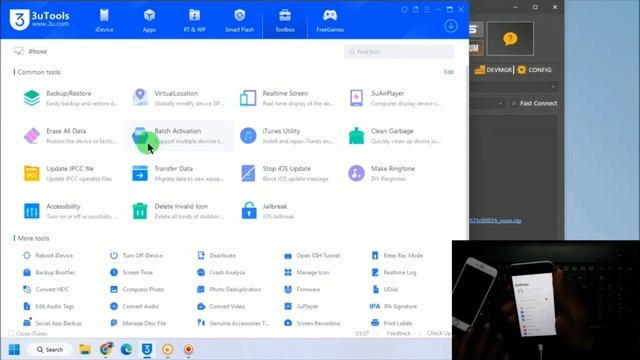Open Crash Analysis tool

[221, 272]
